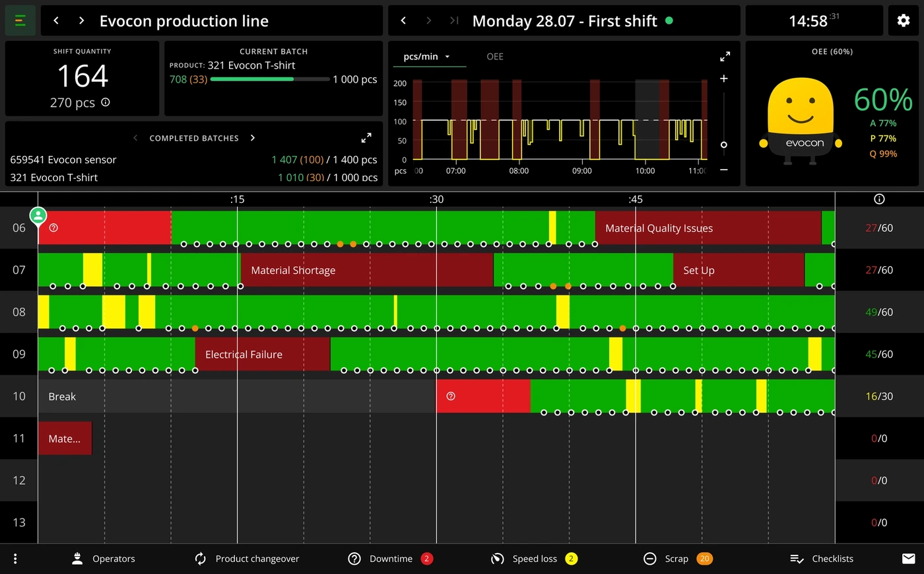The width and height of the screenshot is (924, 574).
Task: Go to next completed batches page
Action: pos(253,138)
